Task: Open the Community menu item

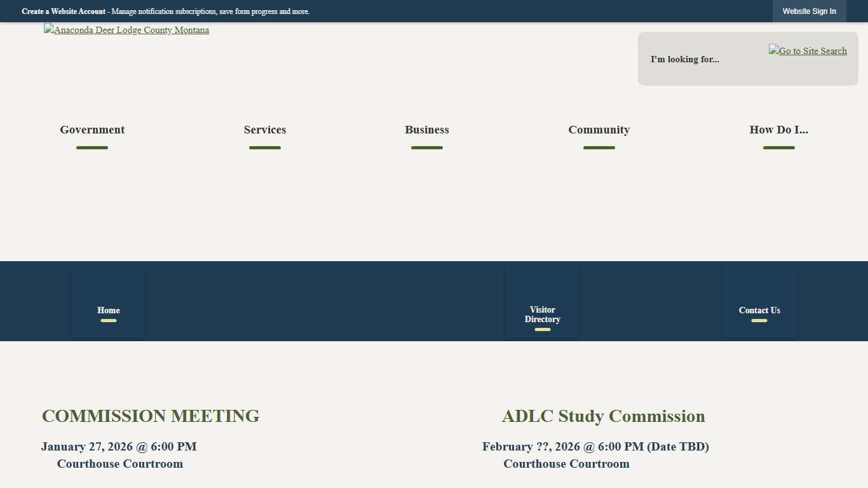Action: [599, 130]
